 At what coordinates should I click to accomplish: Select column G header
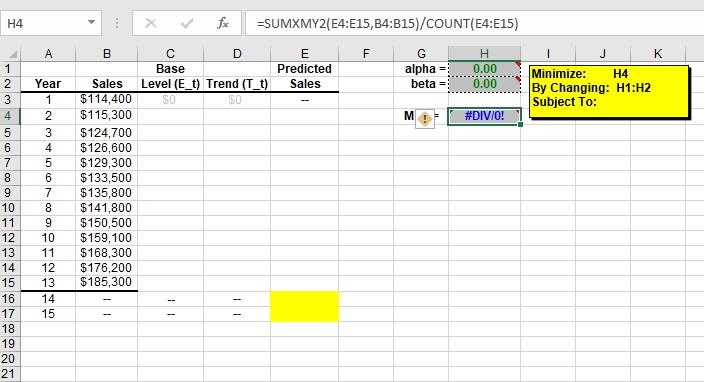[x=421, y=54]
